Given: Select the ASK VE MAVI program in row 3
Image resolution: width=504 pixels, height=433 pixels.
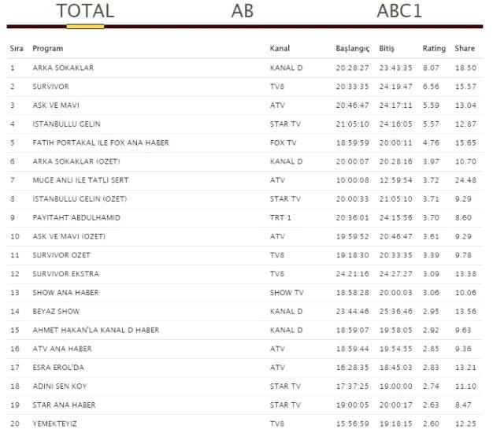Looking at the screenshot, I should 56,105.
